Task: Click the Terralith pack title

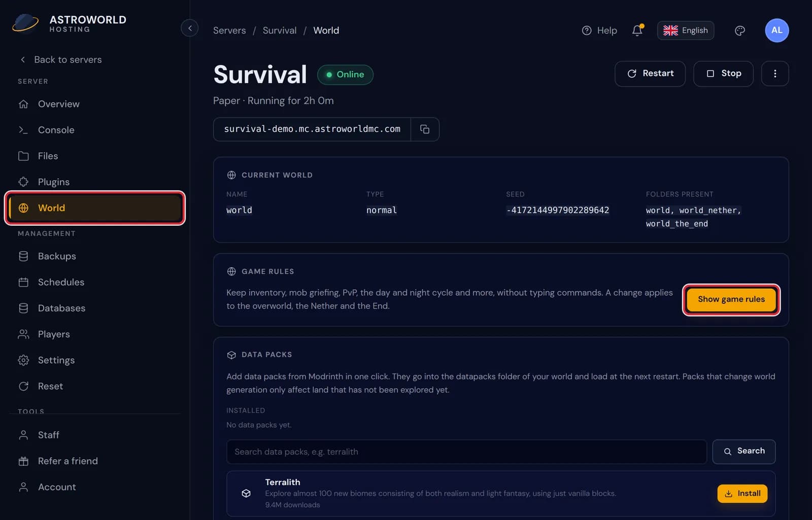Action: coord(283,482)
